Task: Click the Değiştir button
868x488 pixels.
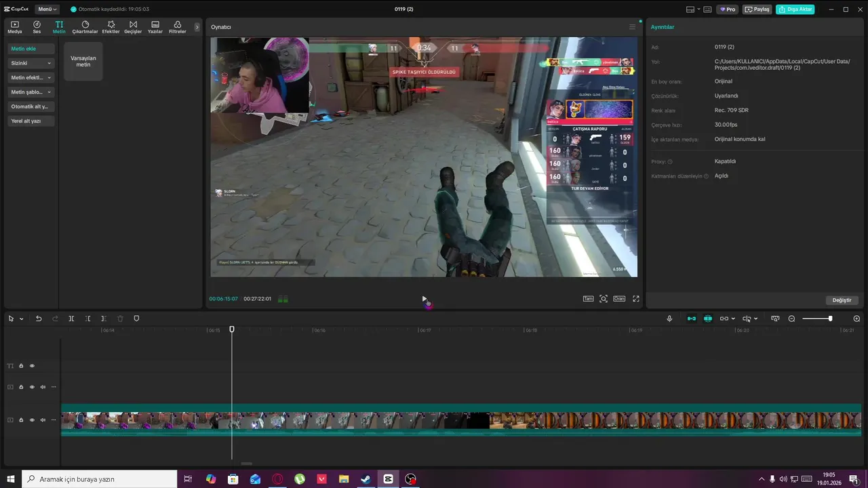Action: pyautogui.click(x=842, y=300)
